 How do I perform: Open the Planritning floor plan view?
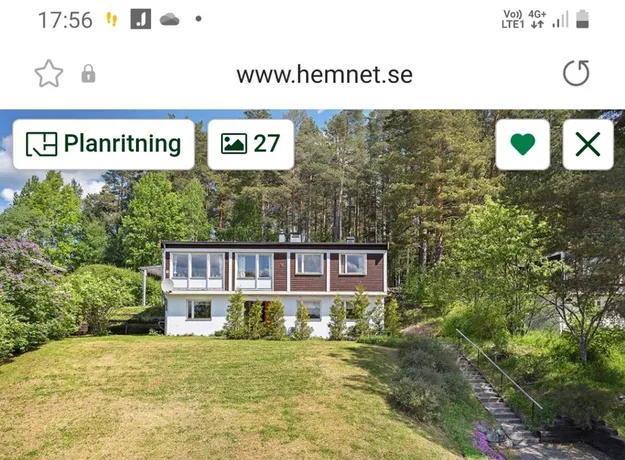tap(104, 144)
